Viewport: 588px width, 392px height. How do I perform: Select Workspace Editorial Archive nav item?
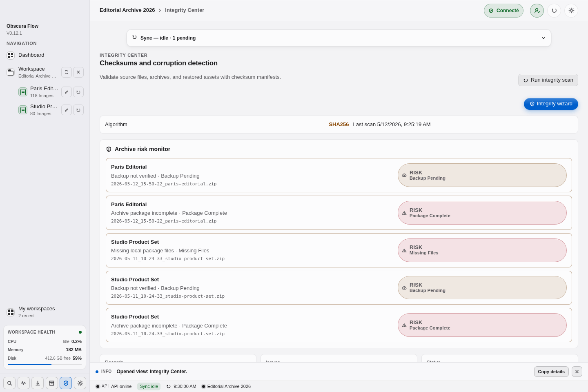click(x=32, y=72)
